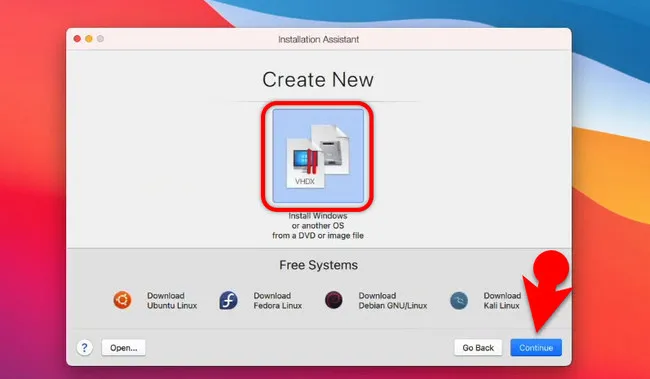Choose Download Kali Linux label
The image size is (650, 379).
(502, 301)
